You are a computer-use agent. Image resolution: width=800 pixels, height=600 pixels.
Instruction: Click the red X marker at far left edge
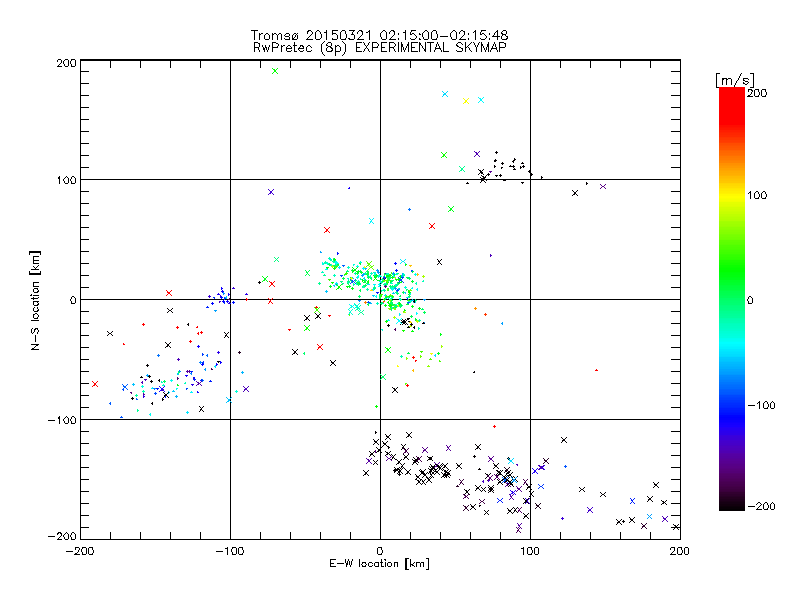coord(95,384)
